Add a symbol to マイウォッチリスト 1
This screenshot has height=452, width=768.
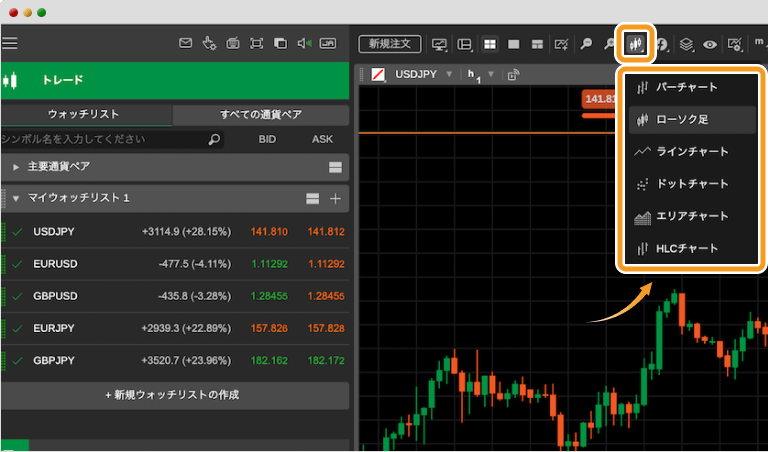point(336,198)
